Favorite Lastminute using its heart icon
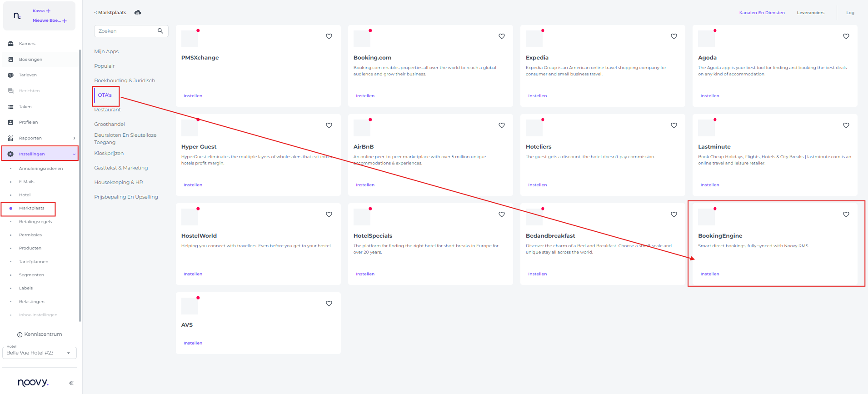The height and width of the screenshot is (394, 868). pos(846,125)
